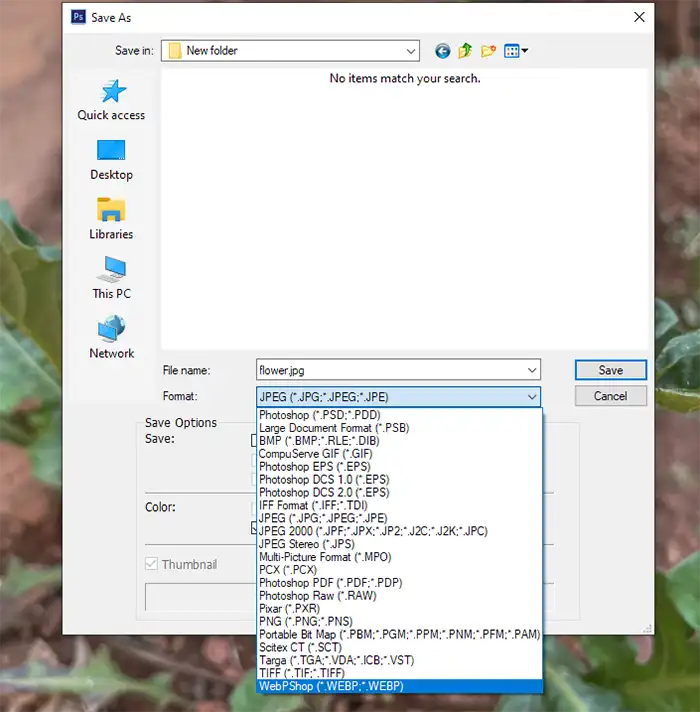
Task: Select Photoshop PDF format
Action: pos(399,583)
